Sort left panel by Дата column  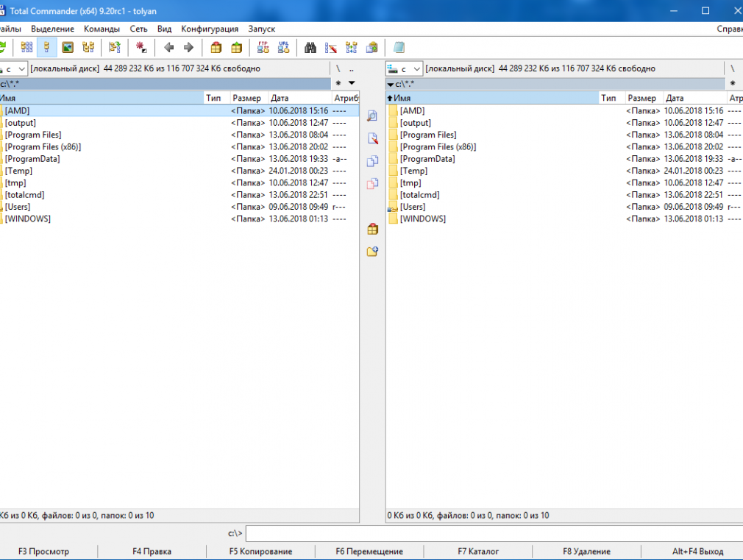coord(299,98)
